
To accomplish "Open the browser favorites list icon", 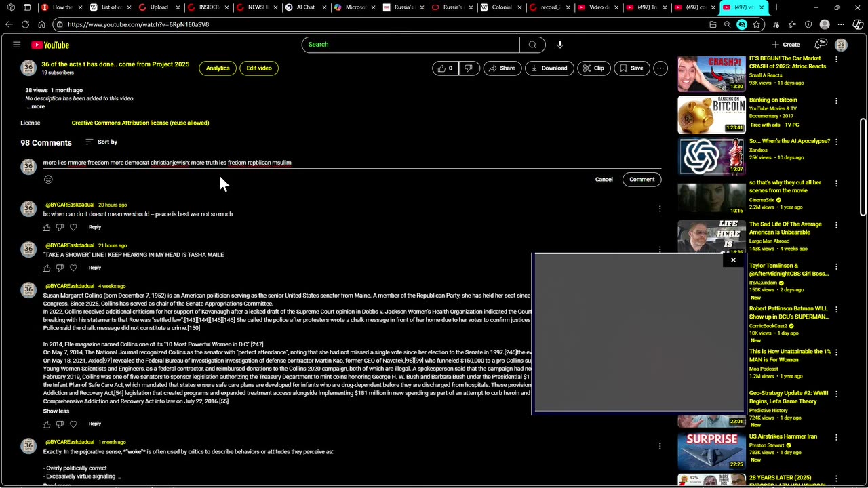I will (792, 24).
